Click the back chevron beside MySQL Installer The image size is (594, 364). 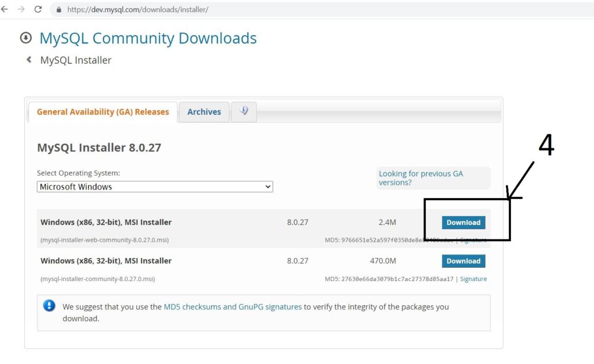pos(29,59)
